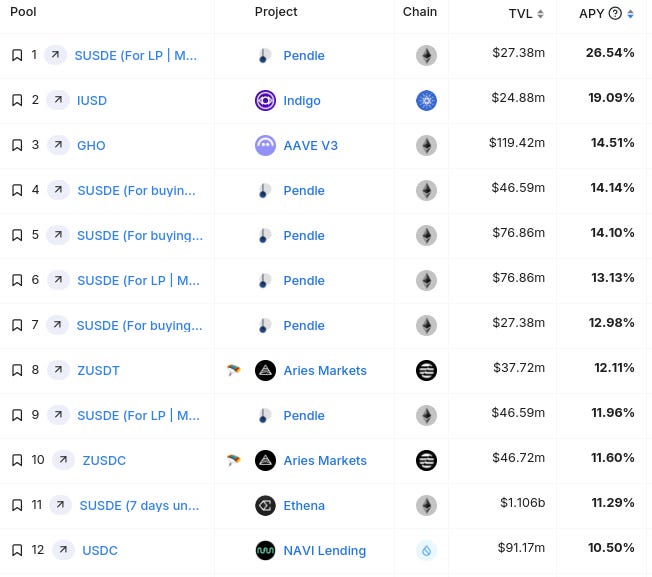Click the AAVE V3 ghost logo
This screenshot has width=652, height=577.
(265, 145)
